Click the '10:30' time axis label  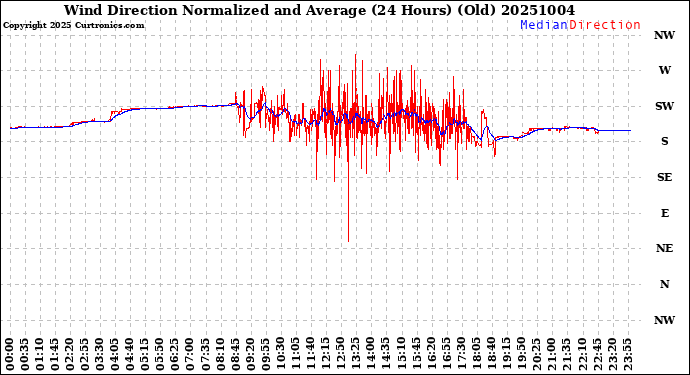(x=280, y=355)
